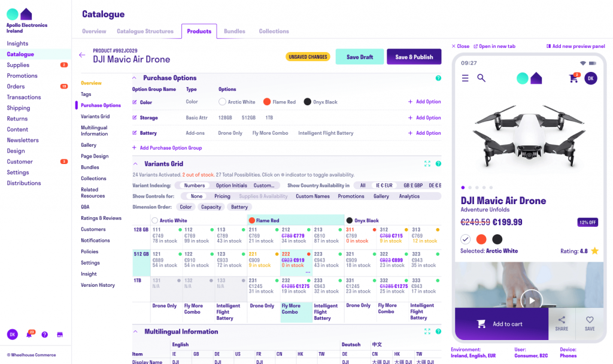
Task: Click Add Purchase Option Group link
Action: pyautogui.click(x=167, y=148)
